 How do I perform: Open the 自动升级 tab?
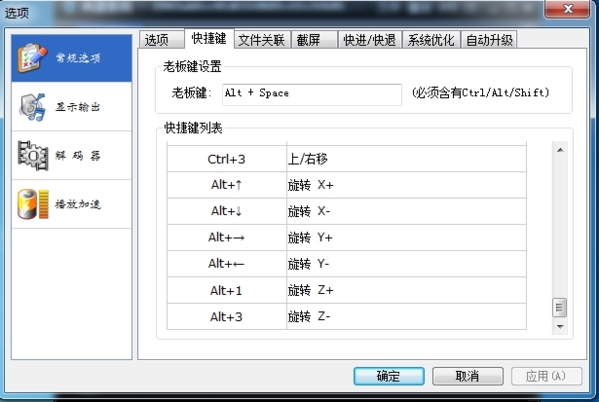coord(489,40)
